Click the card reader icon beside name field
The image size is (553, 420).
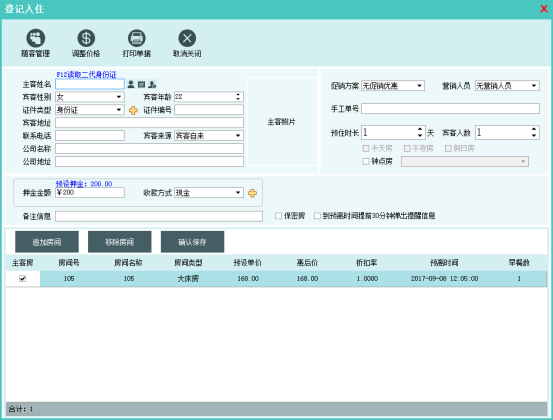pos(141,84)
